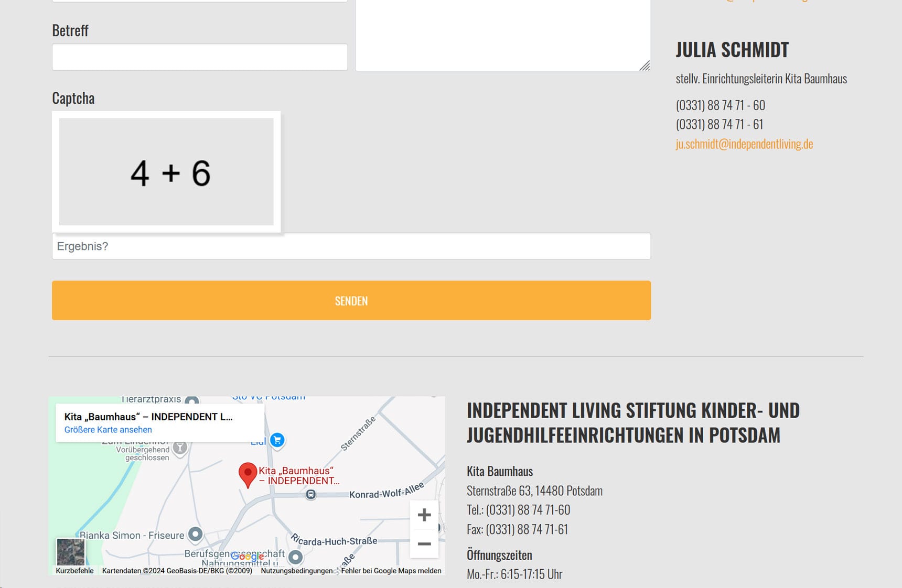Screen dimensions: 902x588
Task: Click 'Fehler bei Google Maps melden'
Action: 391,571
